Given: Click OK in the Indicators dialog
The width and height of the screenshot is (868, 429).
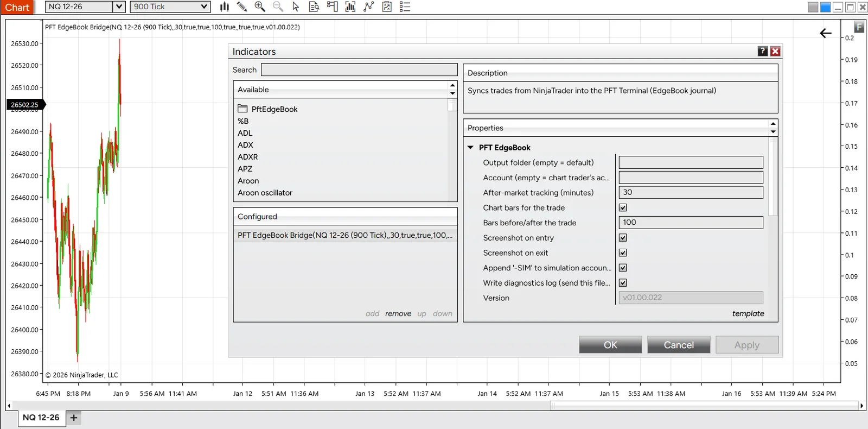Looking at the screenshot, I should pos(610,345).
